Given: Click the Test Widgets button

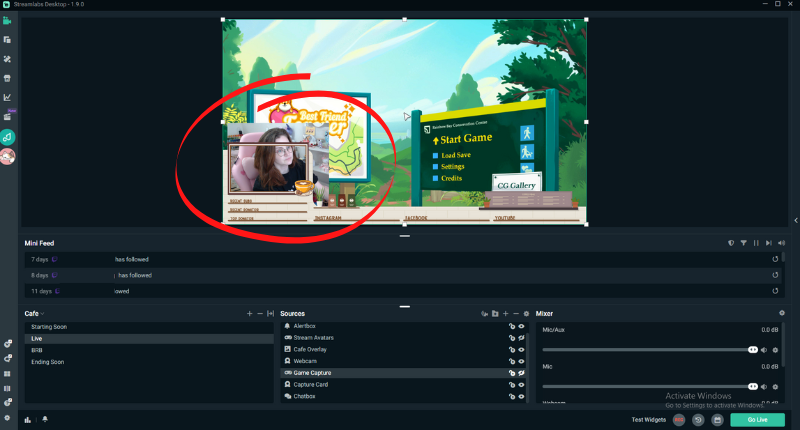Looking at the screenshot, I should 648,420.
